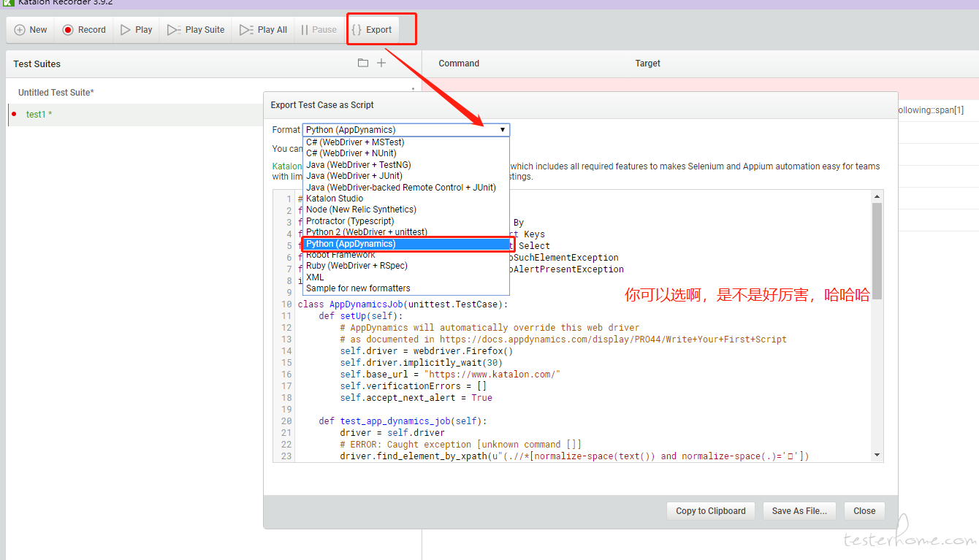Click the code scrollbar down arrow
979x560 pixels.
877,456
